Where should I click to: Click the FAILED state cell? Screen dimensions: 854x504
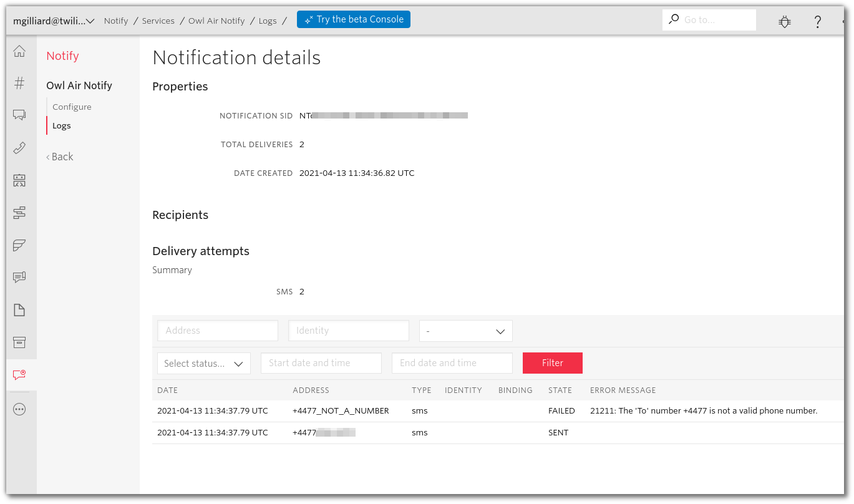(561, 411)
